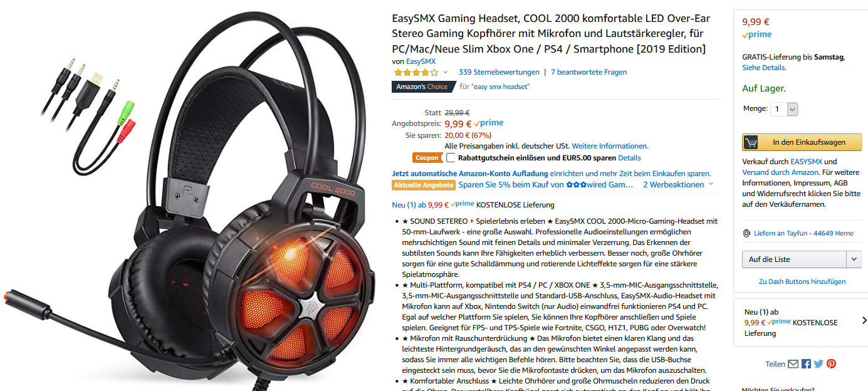Open 7 beantwortete Fragen link
Screen dimensions: 868x391
pyautogui.click(x=588, y=72)
